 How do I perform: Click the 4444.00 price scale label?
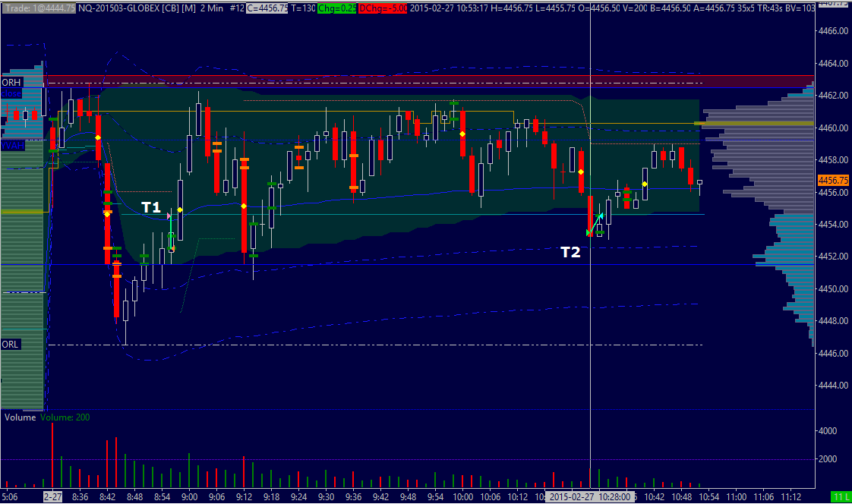point(834,386)
